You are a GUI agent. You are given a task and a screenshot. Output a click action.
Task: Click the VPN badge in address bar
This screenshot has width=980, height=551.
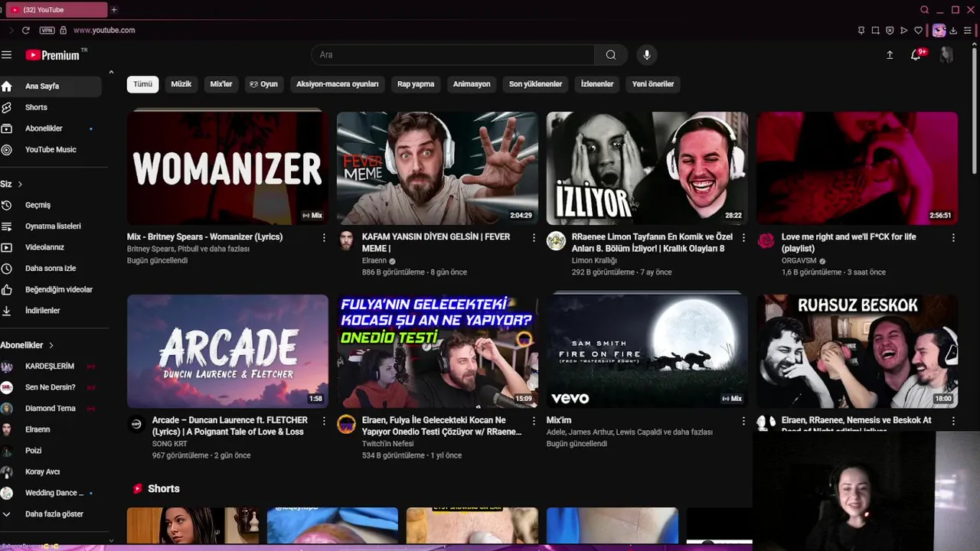pos(47,31)
